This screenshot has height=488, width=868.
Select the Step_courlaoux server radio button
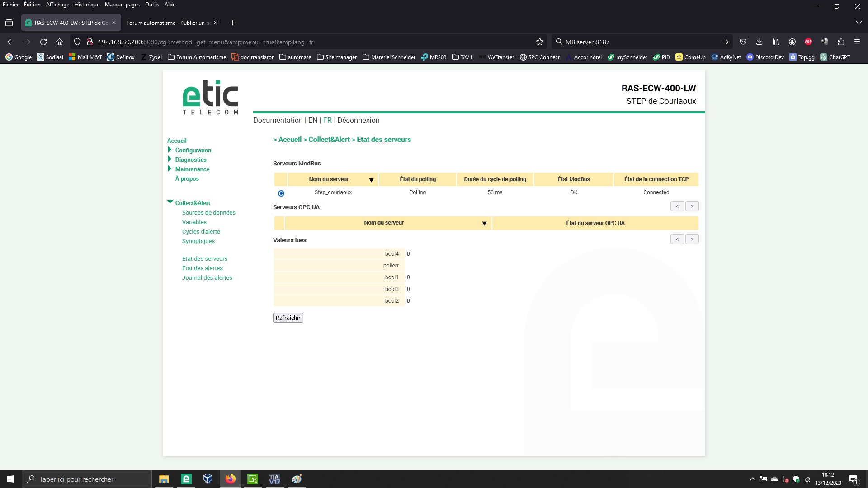281,193
